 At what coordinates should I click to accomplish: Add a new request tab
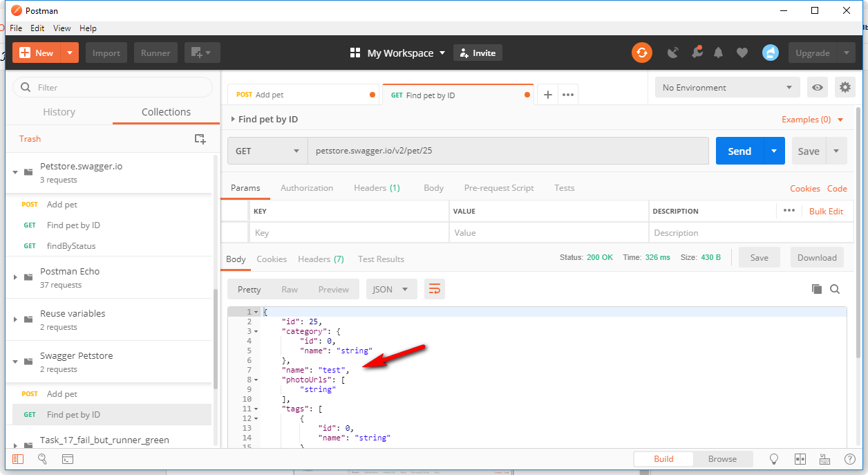(547, 95)
